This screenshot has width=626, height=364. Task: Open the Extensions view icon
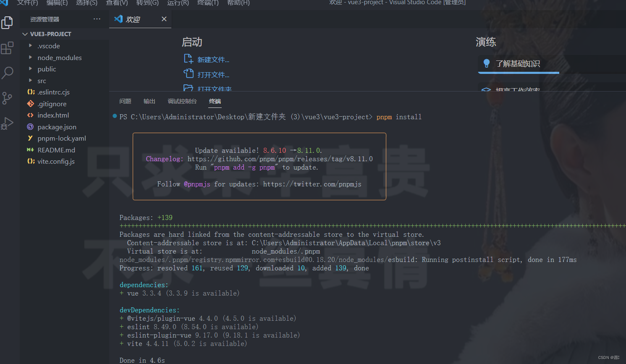tap(7, 48)
